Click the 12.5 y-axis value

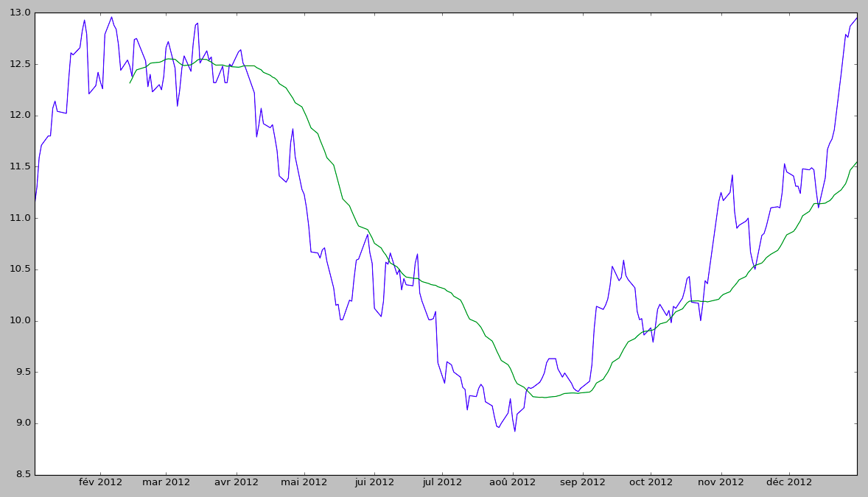coord(20,64)
